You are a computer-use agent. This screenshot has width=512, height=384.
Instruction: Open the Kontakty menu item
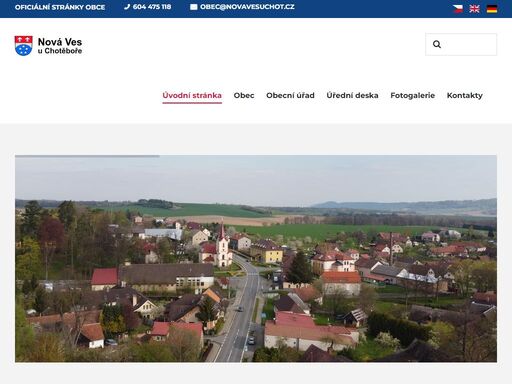coord(465,95)
